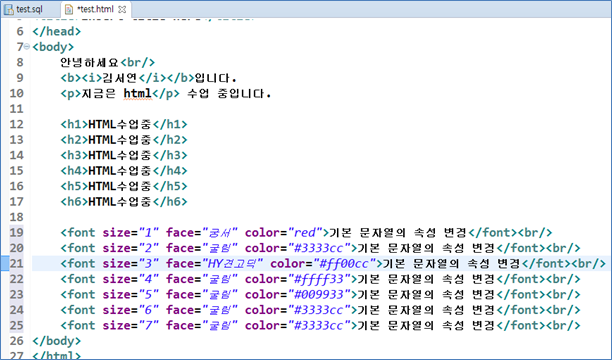Click the size value "2" on line 20

point(149,248)
